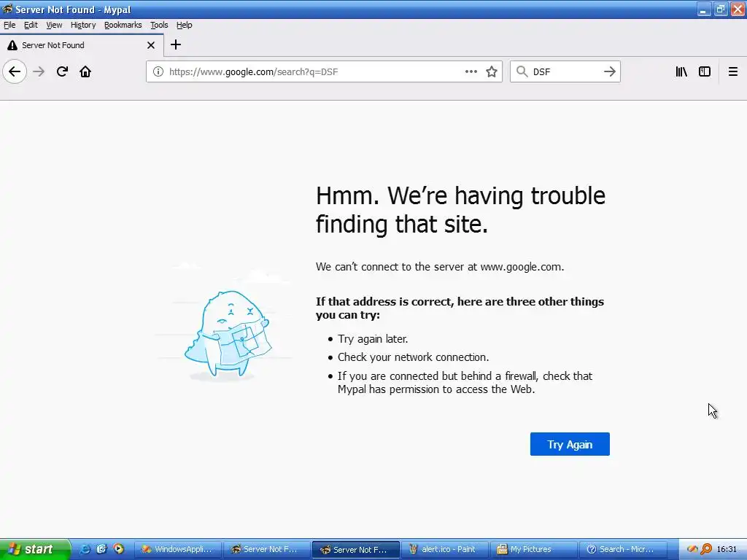Click the 'Try again later.' text
The width and height of the screenshot is (747, 560).
[x=373, y=339]
